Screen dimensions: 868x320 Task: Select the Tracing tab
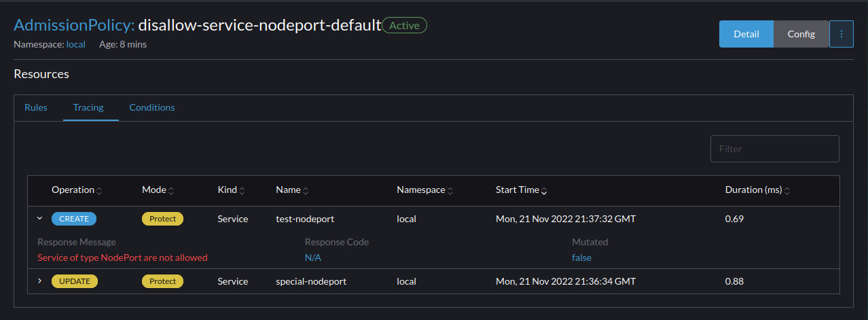click(88, 107)
